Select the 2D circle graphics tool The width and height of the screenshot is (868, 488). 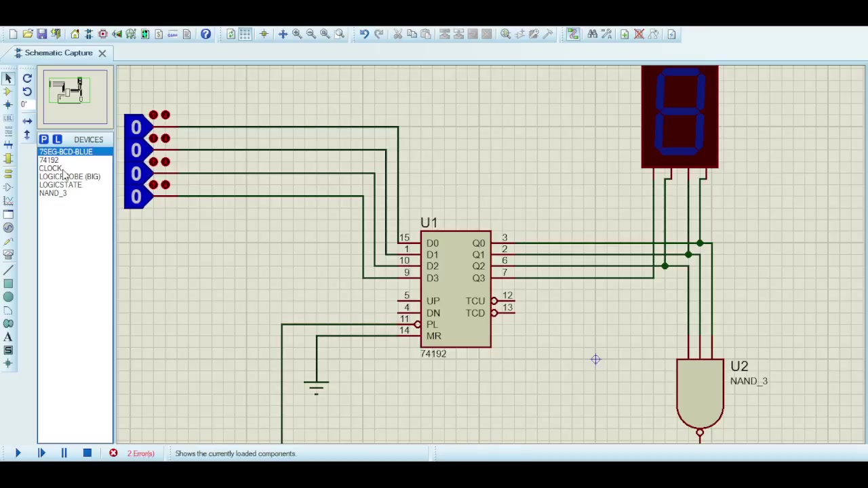pos(8,297)
